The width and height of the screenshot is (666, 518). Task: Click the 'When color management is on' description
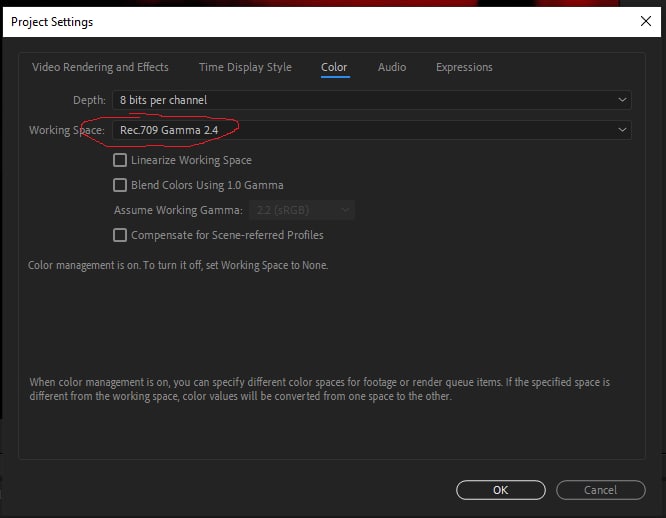[x=319, y=389]
